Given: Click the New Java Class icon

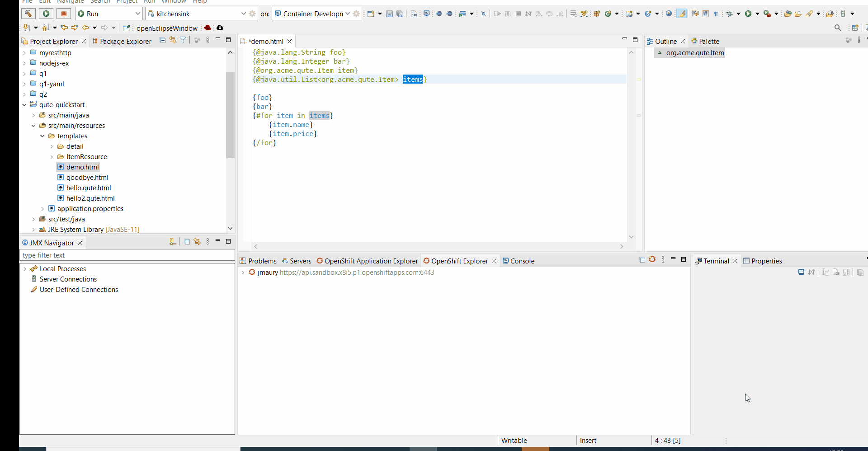Looking at the screenshot, I should pyautogui.click(x=608, y=14).
